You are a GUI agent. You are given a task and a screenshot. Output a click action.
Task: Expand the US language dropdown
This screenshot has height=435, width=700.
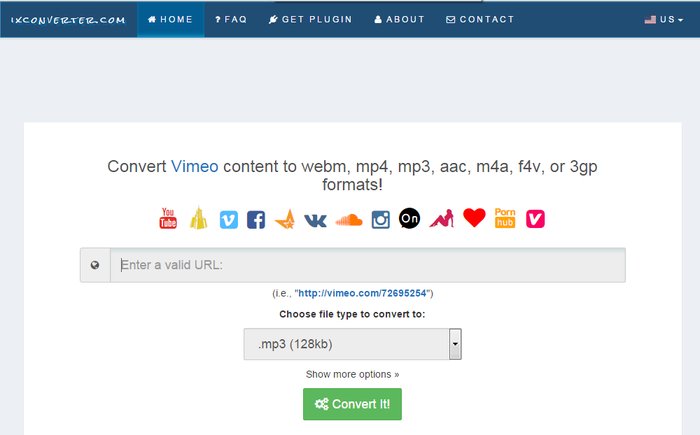(x=664, y=19)
